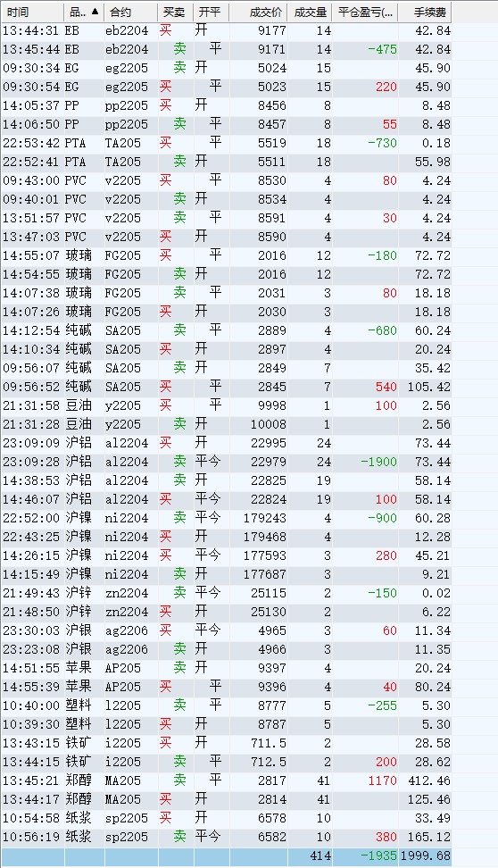
Task: Click the fee cell 55.98
Action: [x=433, y=163]
